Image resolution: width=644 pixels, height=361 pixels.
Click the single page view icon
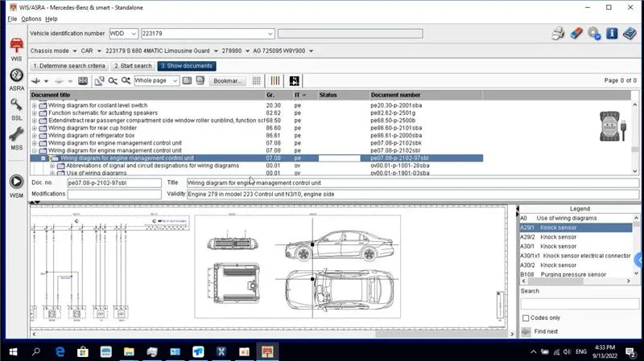(x=187, y=81)
